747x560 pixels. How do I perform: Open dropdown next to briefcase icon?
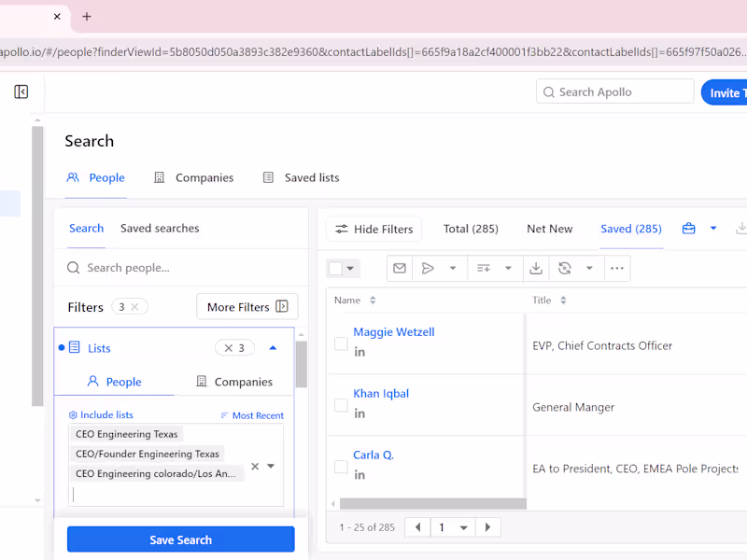coord(713,229)
